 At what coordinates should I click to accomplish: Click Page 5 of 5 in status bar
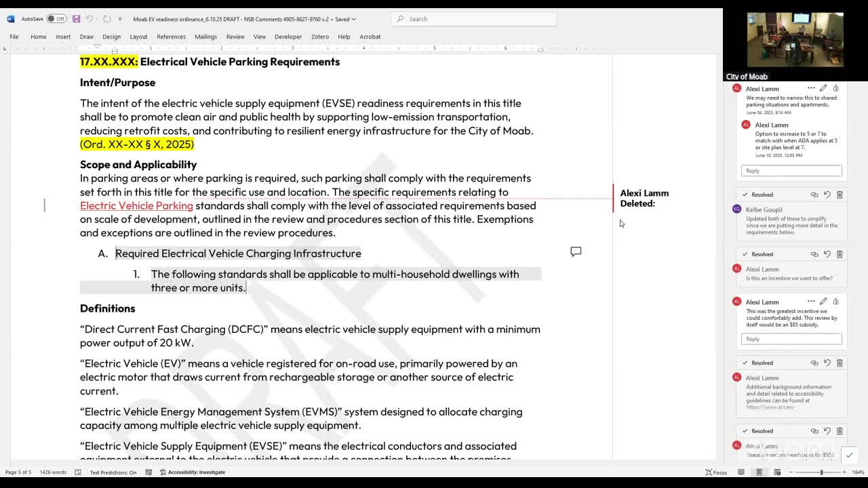[18, 472]
